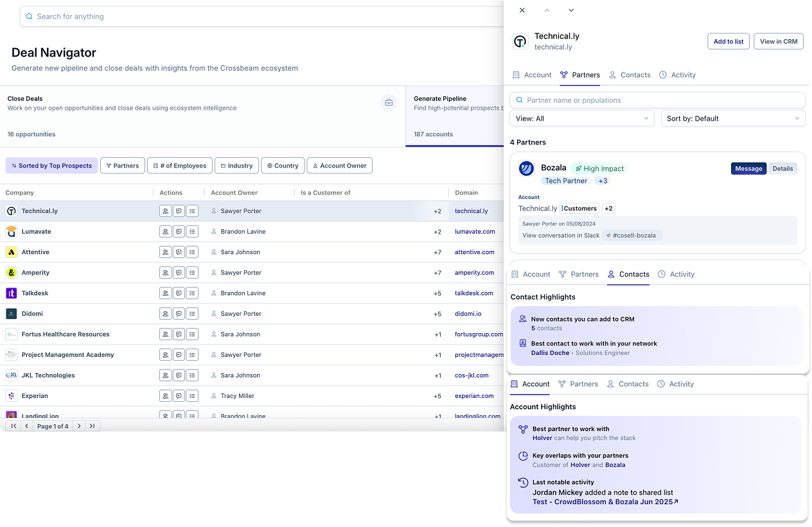The width and height of the screenshot is (812, 527).
Task: Click Dallis Doche contact link
Action: [x=550, y=353]
